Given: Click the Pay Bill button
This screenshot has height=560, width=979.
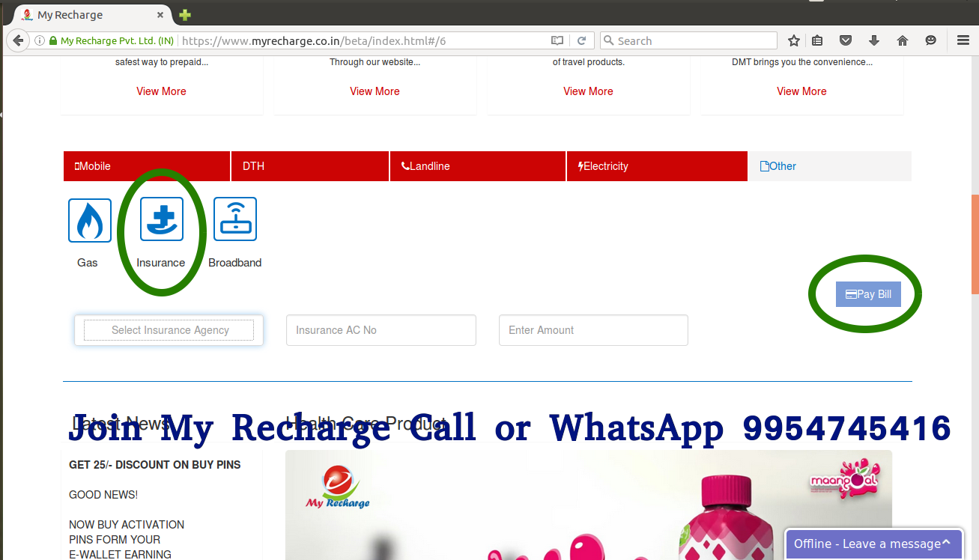Looking at the screenshot, I should point(867,293).
